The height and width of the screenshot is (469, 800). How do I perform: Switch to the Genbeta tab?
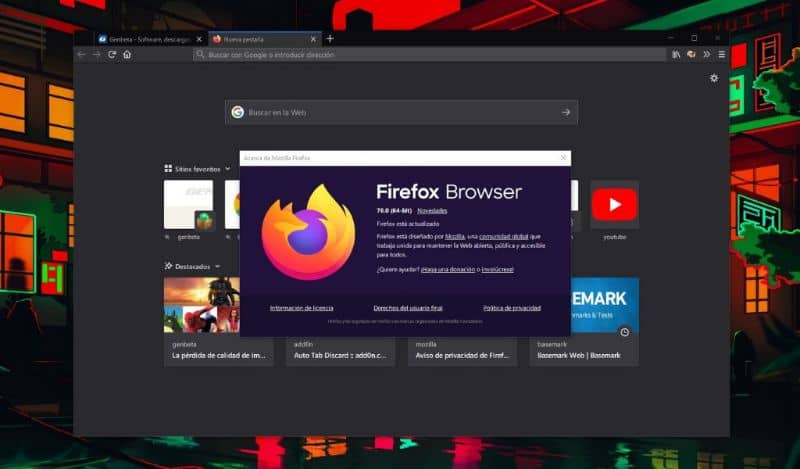[x=149, y=39]
